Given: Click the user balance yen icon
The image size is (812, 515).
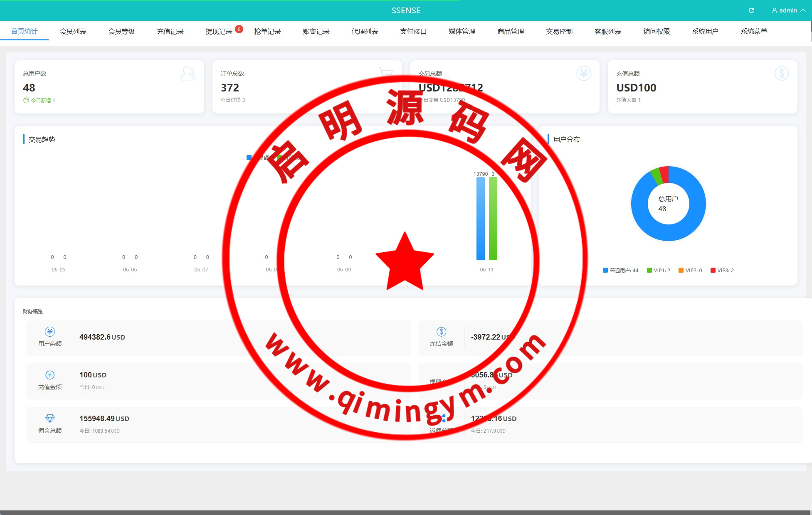Looking at the screenshot, I should pyautogui.click(x=50, y=332).
